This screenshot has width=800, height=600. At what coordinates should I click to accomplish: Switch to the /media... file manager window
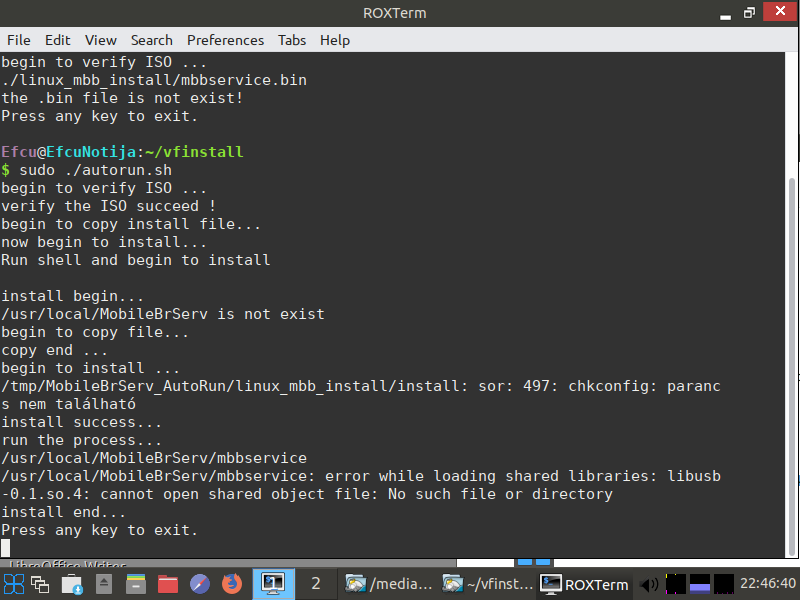[x=389, y=584]
